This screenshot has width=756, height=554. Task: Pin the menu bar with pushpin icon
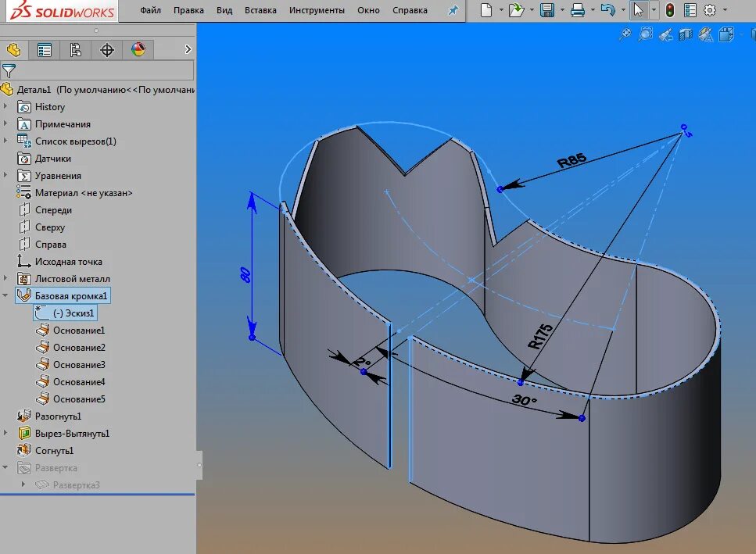[453, 10]
